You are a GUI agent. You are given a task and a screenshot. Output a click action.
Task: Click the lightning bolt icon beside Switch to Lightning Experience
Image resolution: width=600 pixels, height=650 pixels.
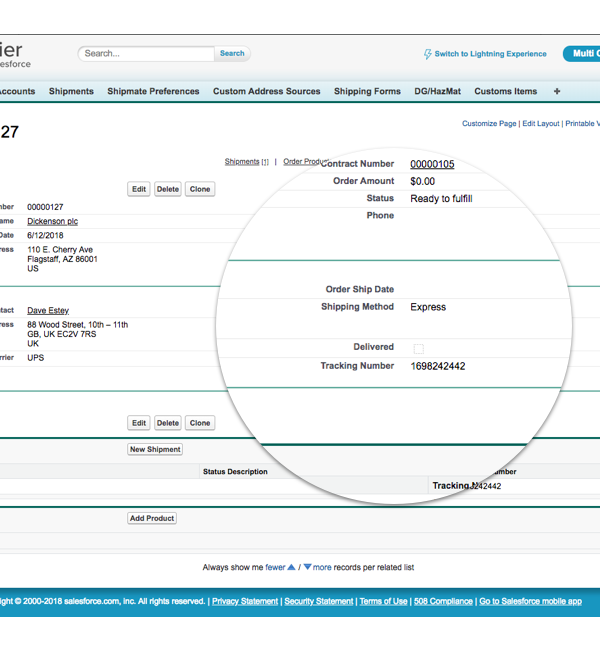[x=428, y=54]
